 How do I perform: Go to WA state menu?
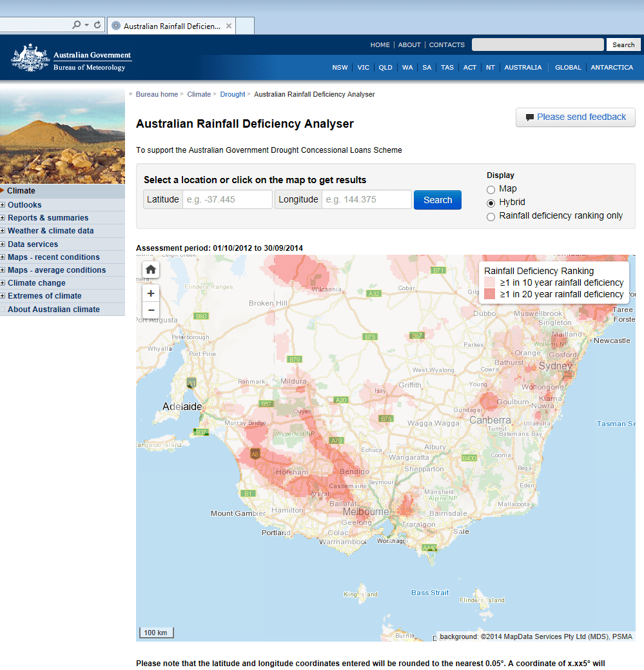(x=407, y=68)
